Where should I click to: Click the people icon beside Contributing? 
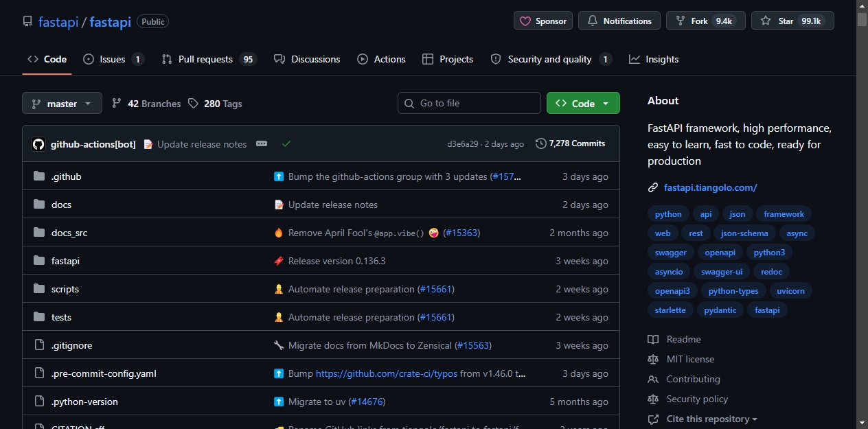[x=653, y=379]
